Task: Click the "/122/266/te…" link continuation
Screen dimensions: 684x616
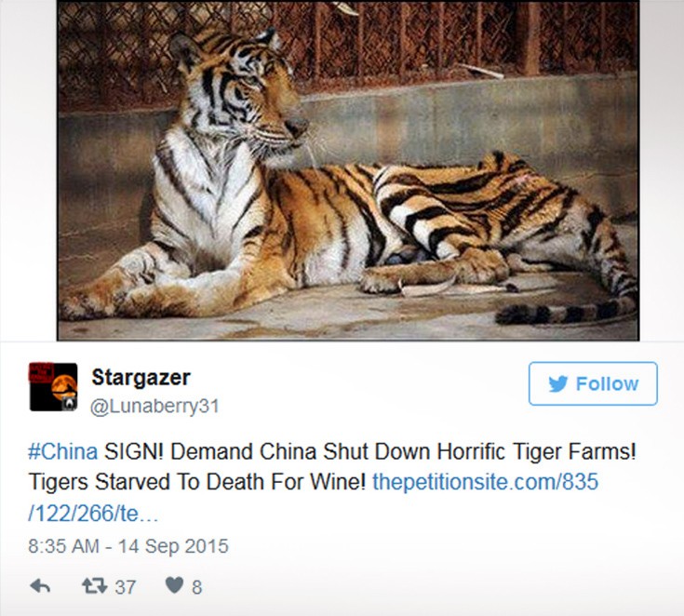Action: [93, 514]
